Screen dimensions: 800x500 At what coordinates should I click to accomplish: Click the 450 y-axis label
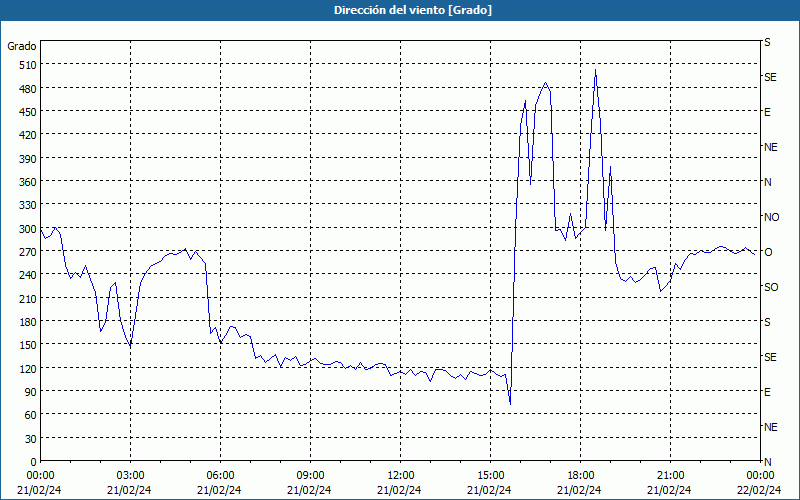click(28, 112)
